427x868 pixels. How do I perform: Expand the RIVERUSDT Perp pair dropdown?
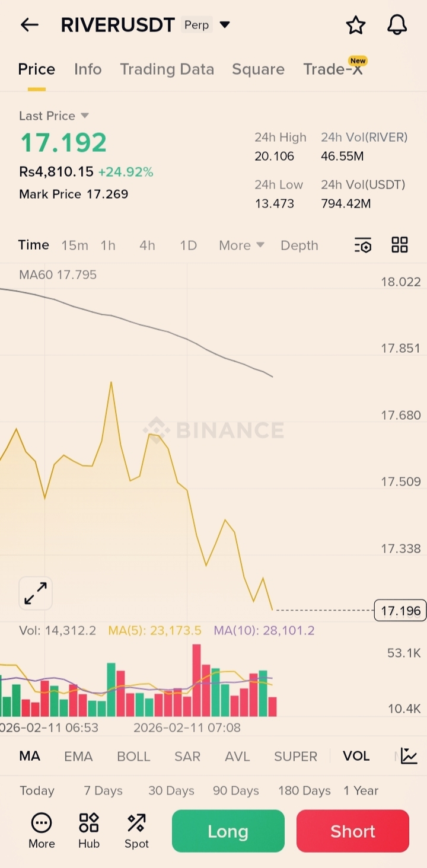(x=225, y=25)
